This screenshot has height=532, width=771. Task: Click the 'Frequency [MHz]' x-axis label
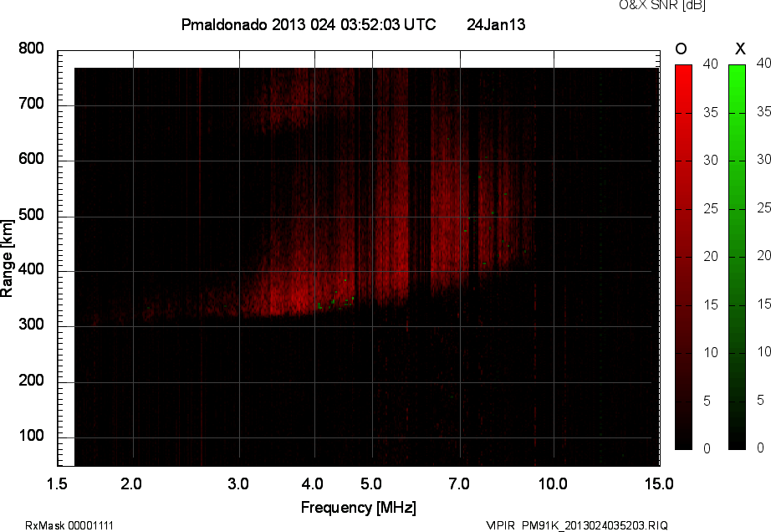pyautogui.click(x=359, y=508)
